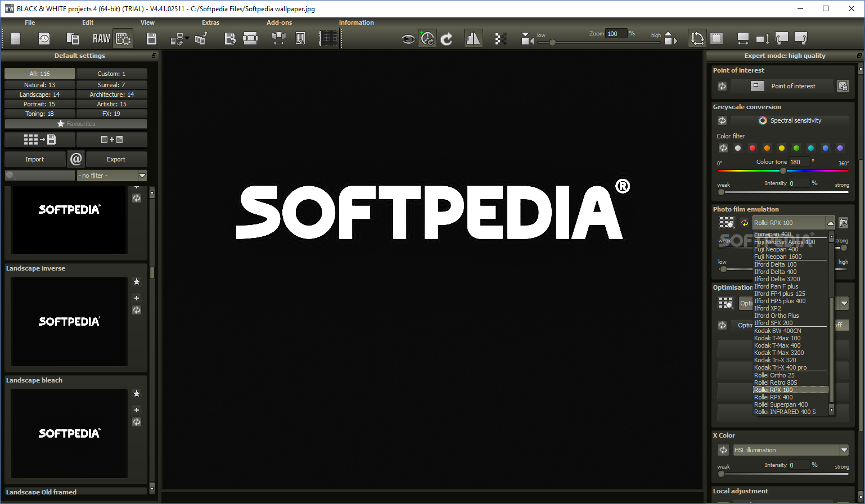Click the checkerboard pattern toolbar icon
The width and height of the screenshot is (865, 504).
click(x=501, y=38)
